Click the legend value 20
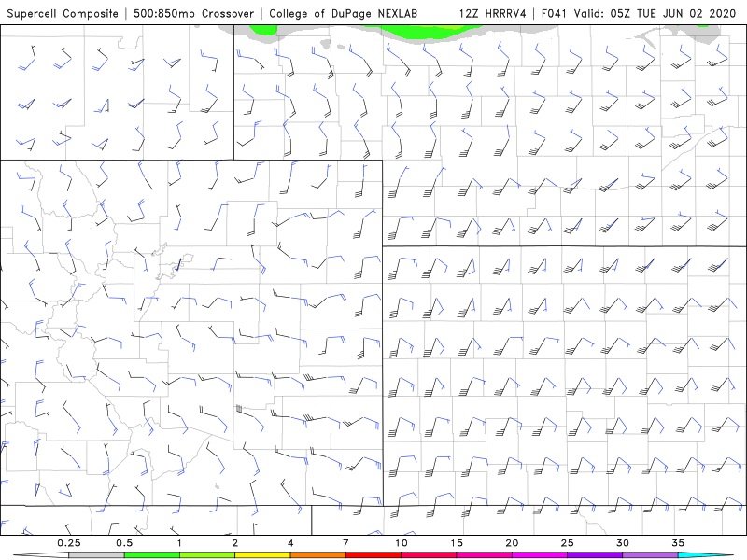 tap(512, 543)
